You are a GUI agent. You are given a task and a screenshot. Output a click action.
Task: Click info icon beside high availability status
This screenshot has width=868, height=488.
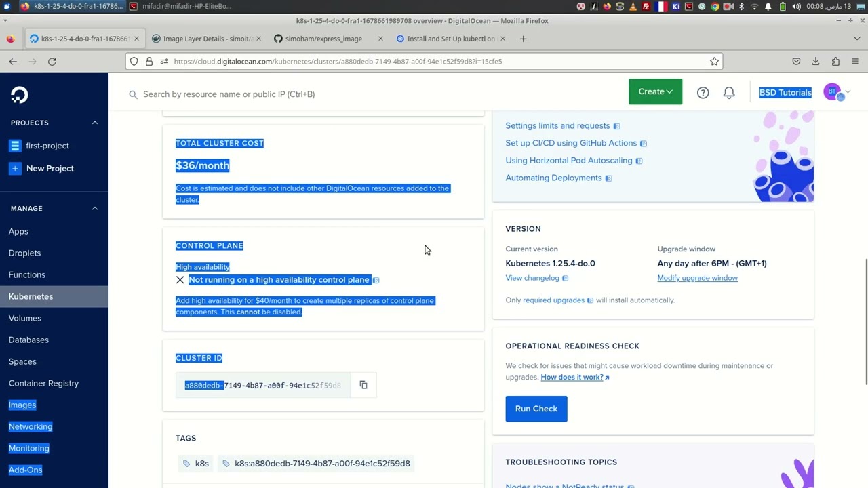coord(376,280)
